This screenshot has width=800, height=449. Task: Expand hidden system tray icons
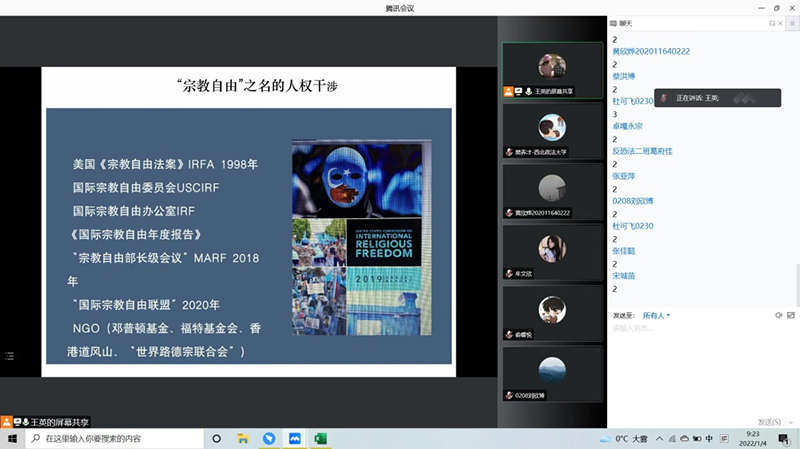[x=661, y=438]
